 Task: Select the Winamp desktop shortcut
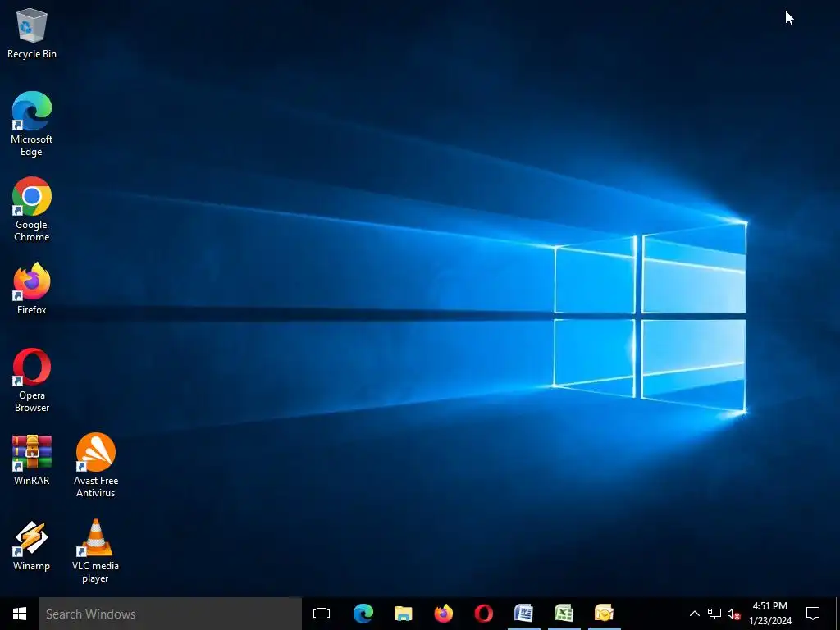[32, 546]
